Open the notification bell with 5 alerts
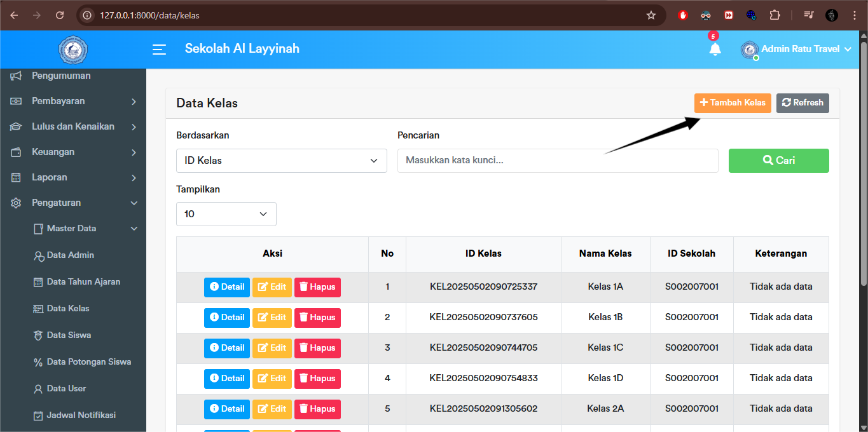The image size is (868, 432). (x=715, y=49)
